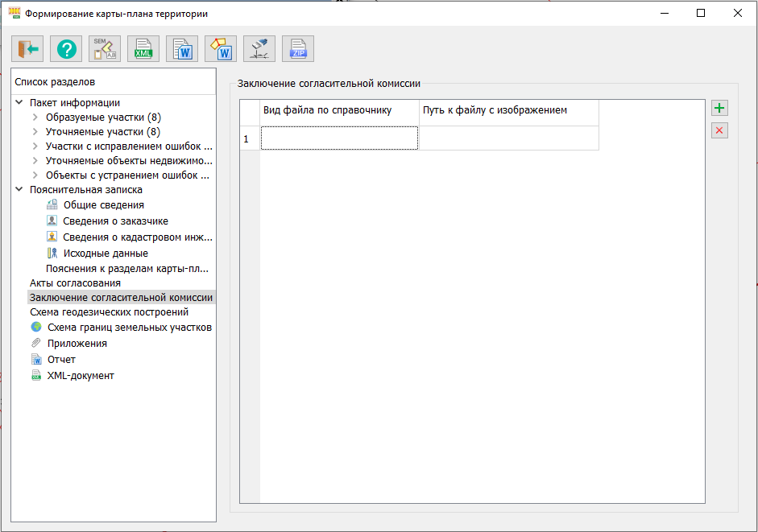
Task: Collapse the Пакет информации tree node
Action: [x=19, y=102]
